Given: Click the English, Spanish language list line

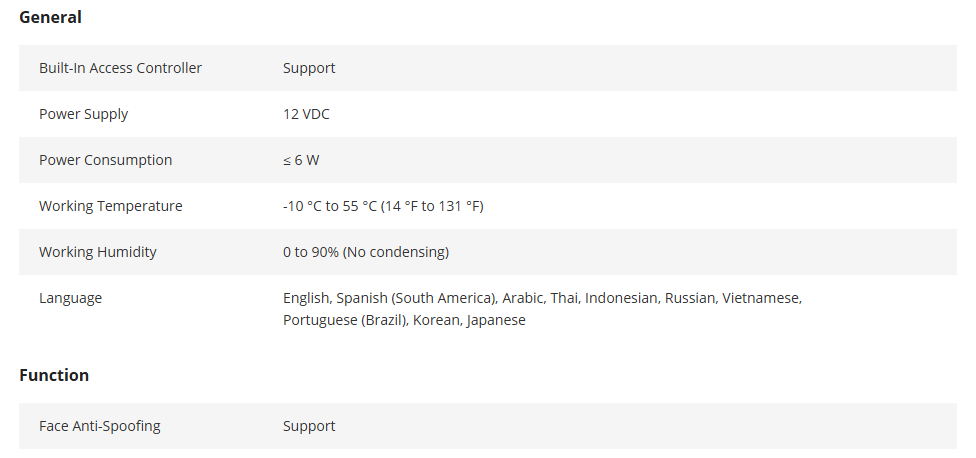Looking at the screenshot, I should click(543, 298).
